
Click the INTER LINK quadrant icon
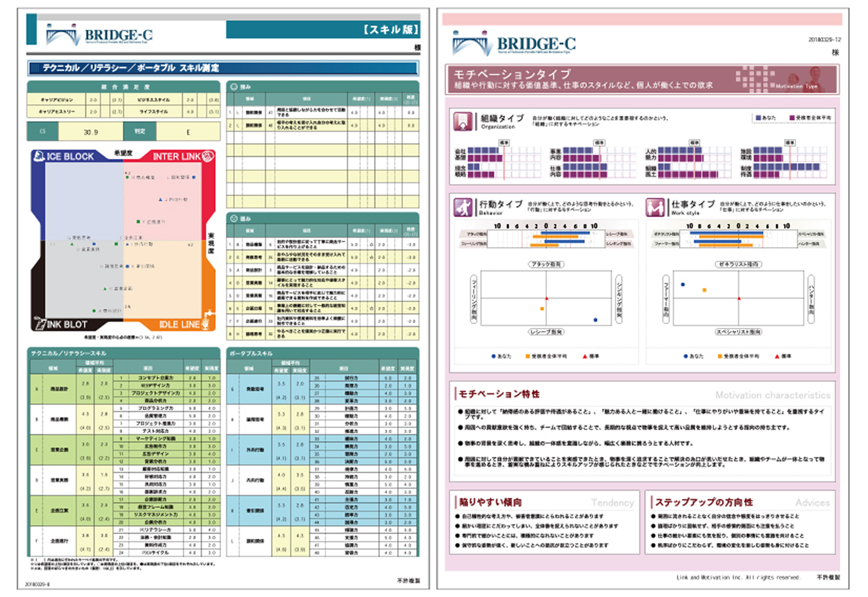tap(208, 156)
